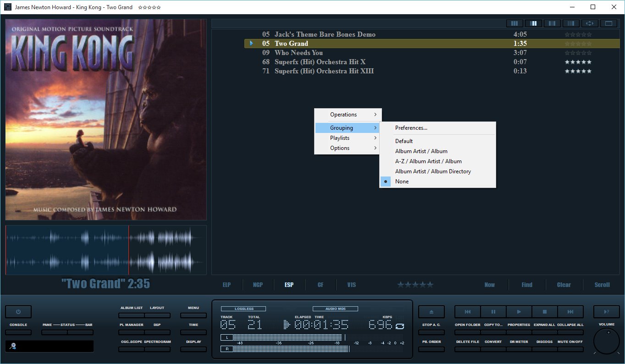625x364 pixels.
Task: Click the single-pane layout icon at top right
Action: coord(608,23)
